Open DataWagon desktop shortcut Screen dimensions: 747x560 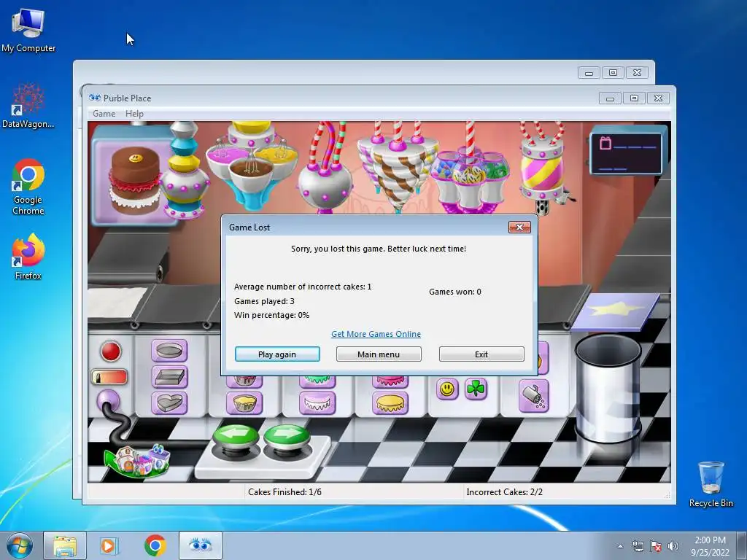tap(28, 106)
